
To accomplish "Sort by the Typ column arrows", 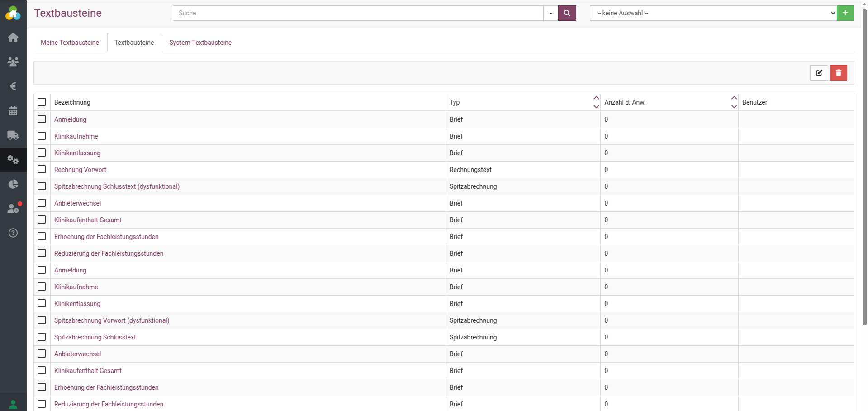I will [596, 102].
